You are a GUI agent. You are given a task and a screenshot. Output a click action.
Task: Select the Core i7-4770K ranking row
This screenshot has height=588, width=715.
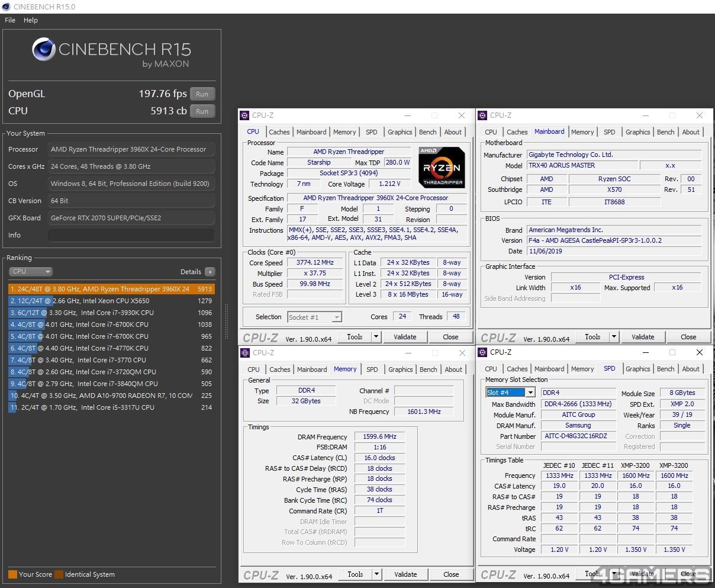pos(111,348)
